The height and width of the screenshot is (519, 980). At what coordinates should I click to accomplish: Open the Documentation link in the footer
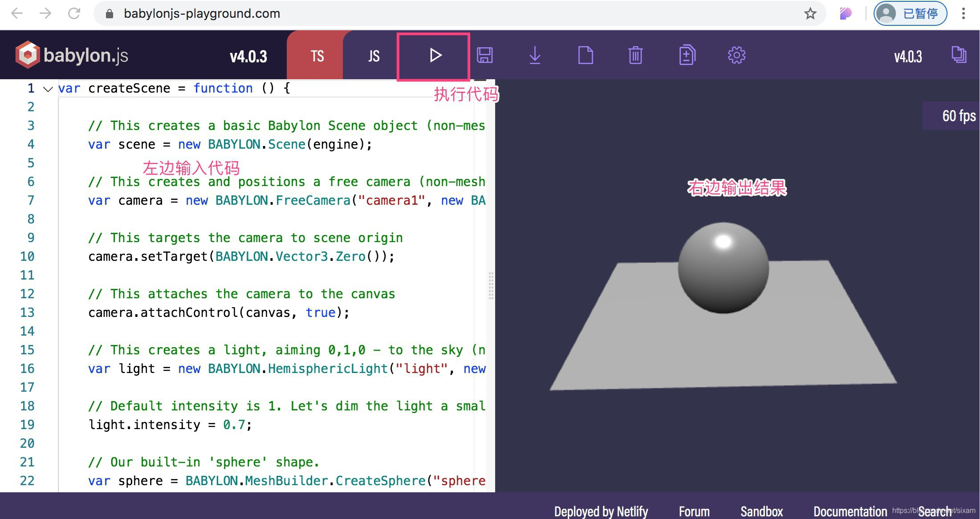(850, 511)
